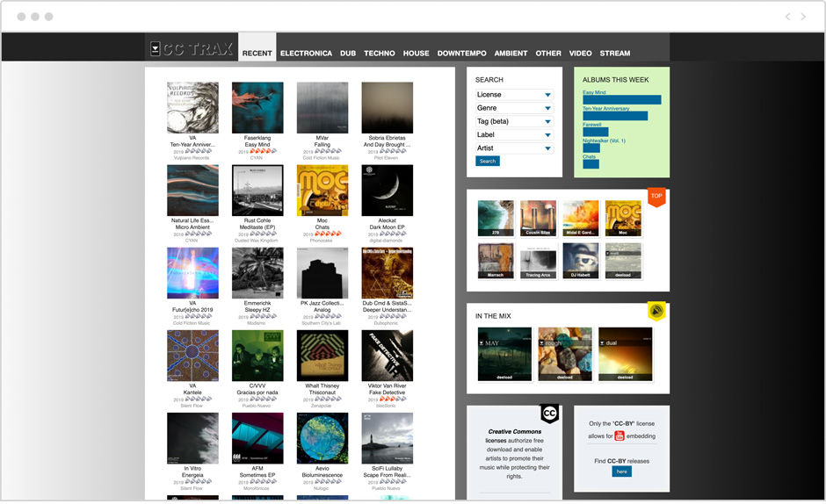Open the MVar Falling album cover
Viewport: 826px width, 504px height.
pyautogui.click(x=322, y=107)
